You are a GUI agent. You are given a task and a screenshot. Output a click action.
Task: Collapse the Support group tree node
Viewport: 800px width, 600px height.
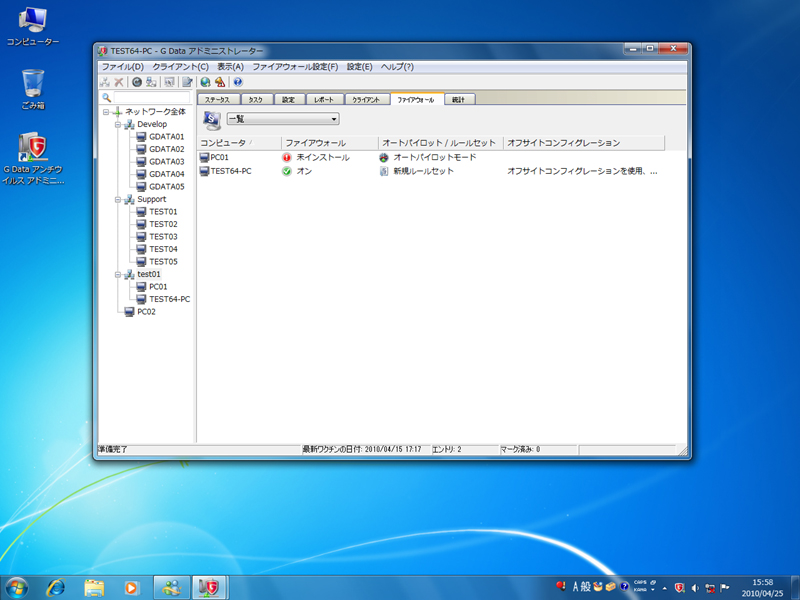click(117, 199)
